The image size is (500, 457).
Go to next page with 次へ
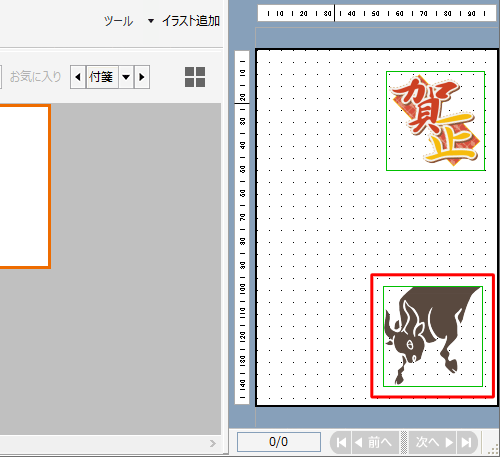pyautogui.click(x=433, y=442)
